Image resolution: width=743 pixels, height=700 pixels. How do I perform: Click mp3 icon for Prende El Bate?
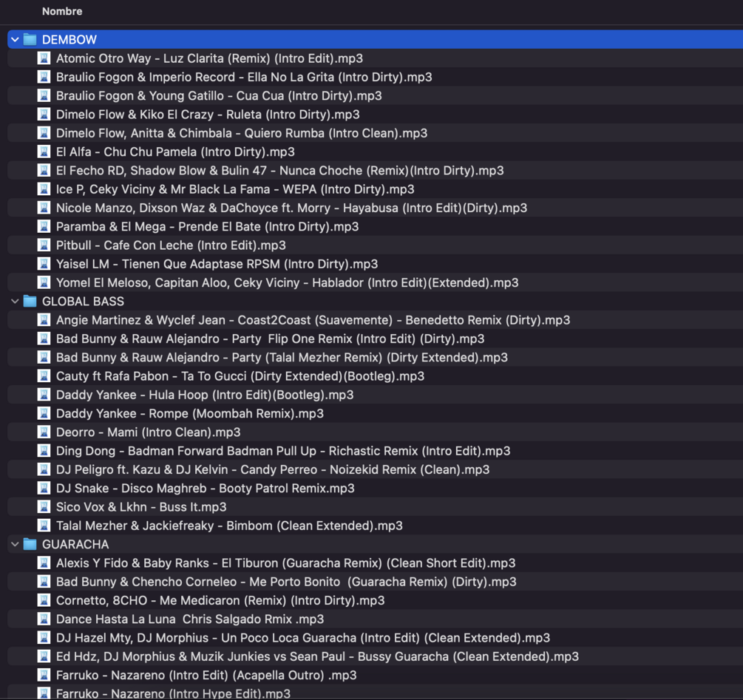44,226
